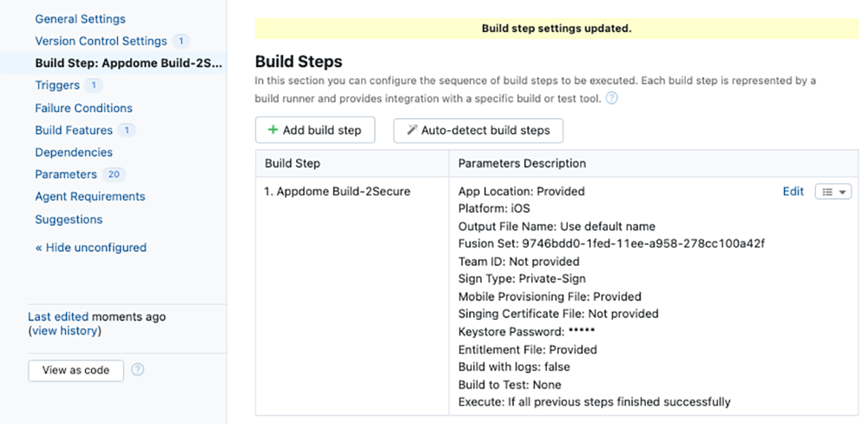Viewport: 868px width, 424px height.
Task: Click the Appdome Build-2Secure step name
Action: [337, 191]
